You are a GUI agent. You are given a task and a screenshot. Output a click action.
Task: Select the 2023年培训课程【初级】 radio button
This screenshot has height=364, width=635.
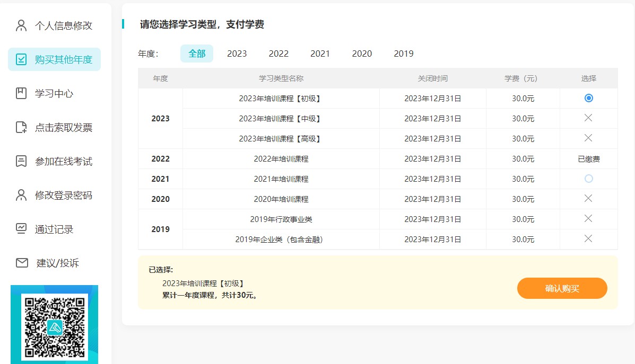tap(588, 98)
